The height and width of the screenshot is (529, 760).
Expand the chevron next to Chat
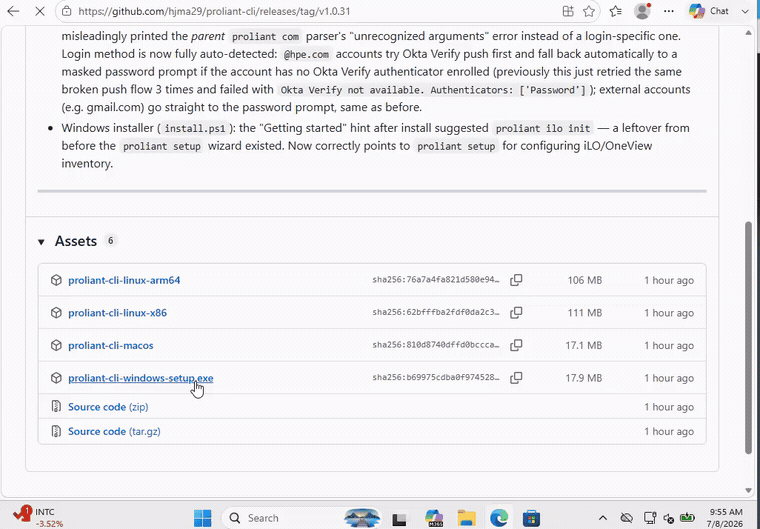[745, 11]
